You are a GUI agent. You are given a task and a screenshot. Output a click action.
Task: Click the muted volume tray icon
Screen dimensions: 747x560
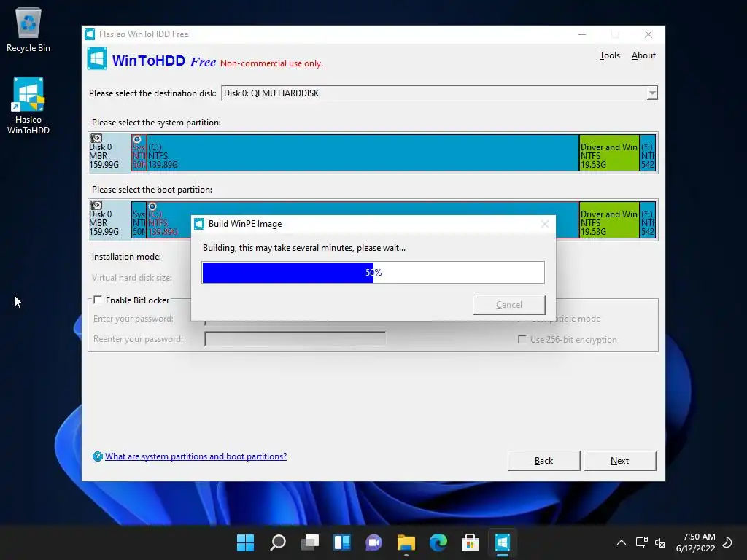point(660,542)
